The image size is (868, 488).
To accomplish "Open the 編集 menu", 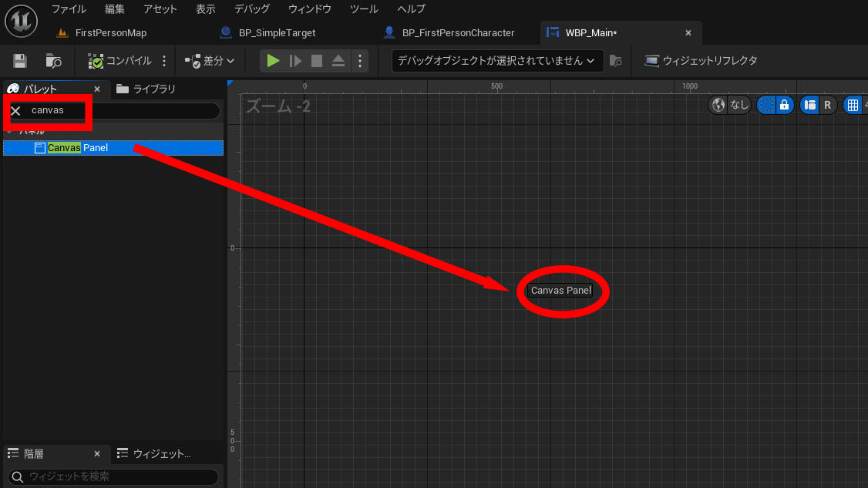I will 115,8.
